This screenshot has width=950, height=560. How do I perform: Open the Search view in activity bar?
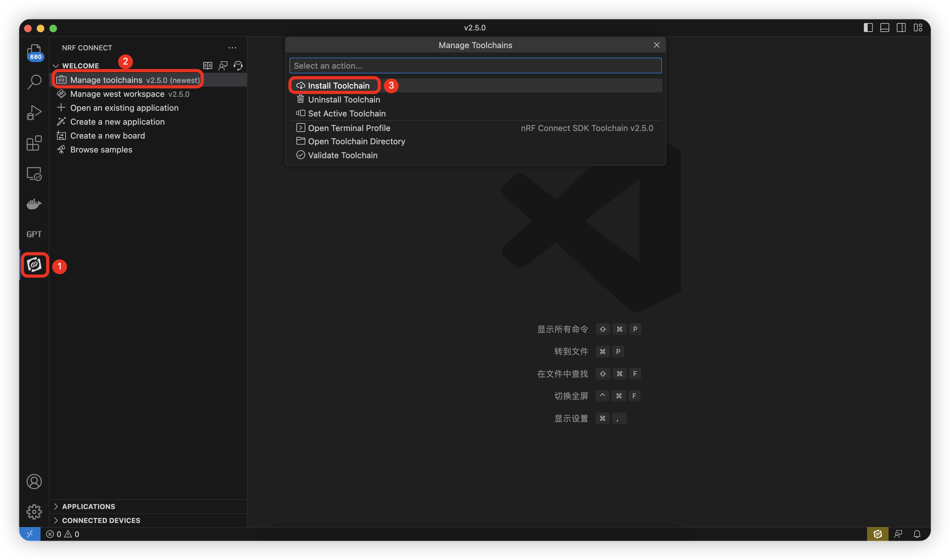[x=35, y=82]
